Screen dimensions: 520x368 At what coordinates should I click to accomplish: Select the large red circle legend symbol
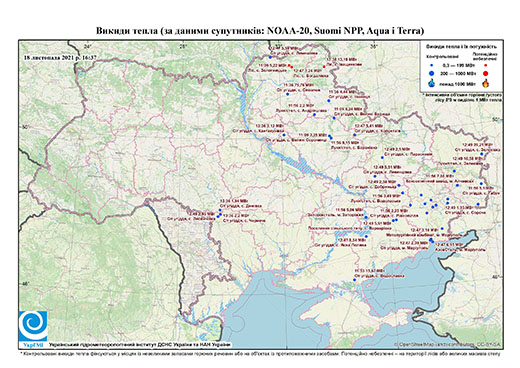(486, 73)
